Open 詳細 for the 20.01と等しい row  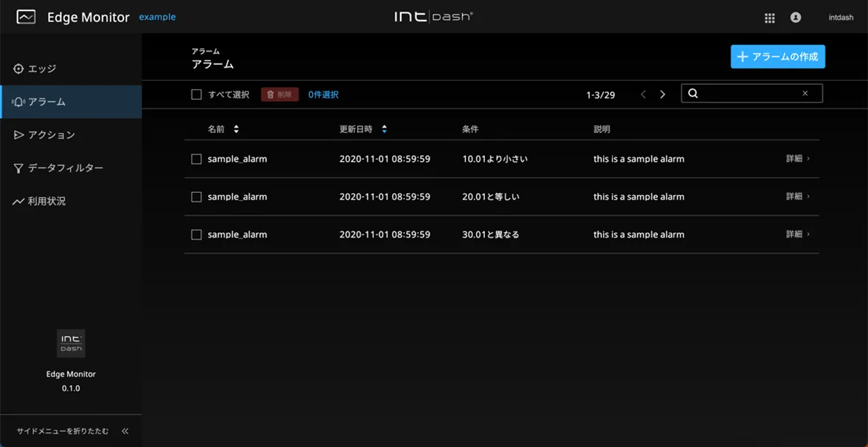point(799,196)
